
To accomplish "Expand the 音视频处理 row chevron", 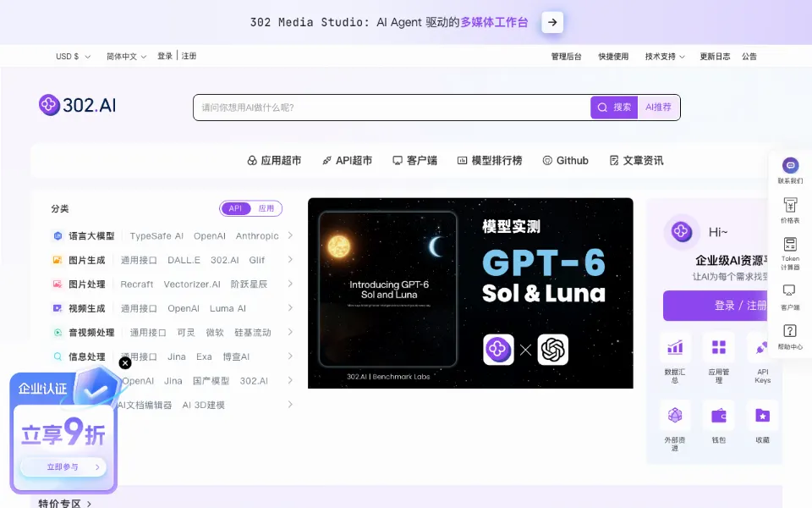I will click(290, 332).
